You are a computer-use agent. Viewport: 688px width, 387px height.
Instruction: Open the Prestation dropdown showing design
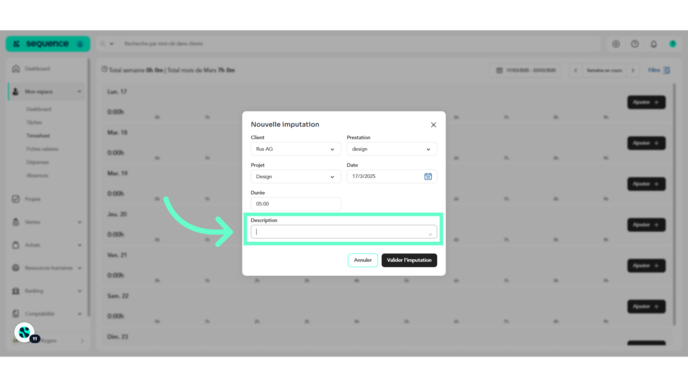[391, 149]
